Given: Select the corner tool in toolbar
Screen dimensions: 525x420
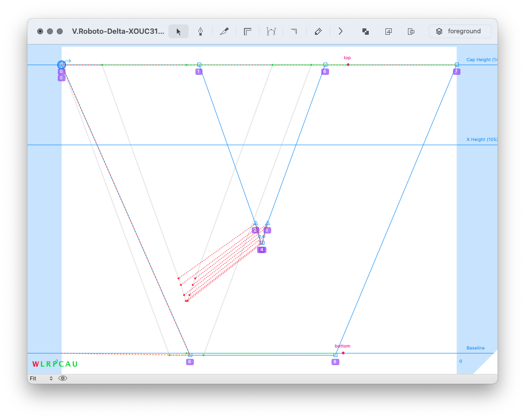Looking at the screenshot, I should (x=294, y=31).
